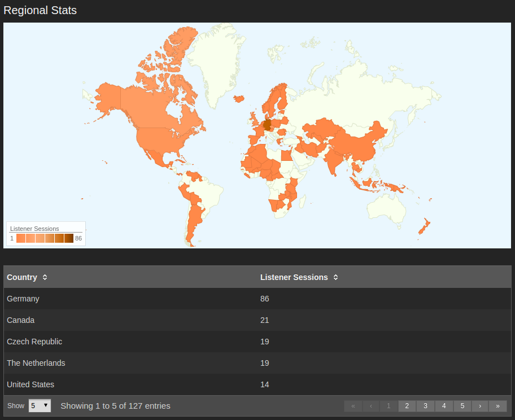Click the dropdown arrow on the page-size selector

coord(46,405)
